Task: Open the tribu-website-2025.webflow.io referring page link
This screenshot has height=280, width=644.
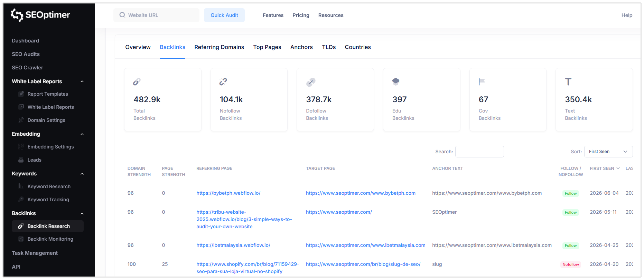Action: [244, 219]
